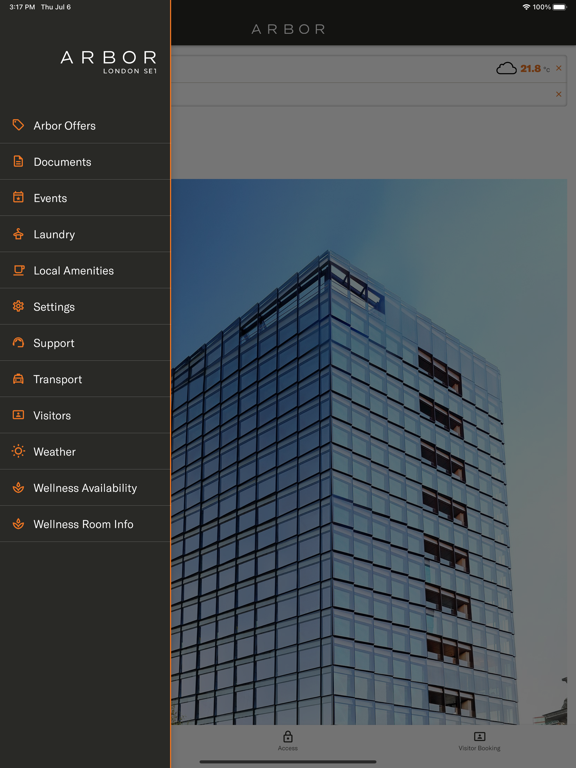The image size is (576, 768).
Task: Open the Documents menu item
Action: coord(85,162)
